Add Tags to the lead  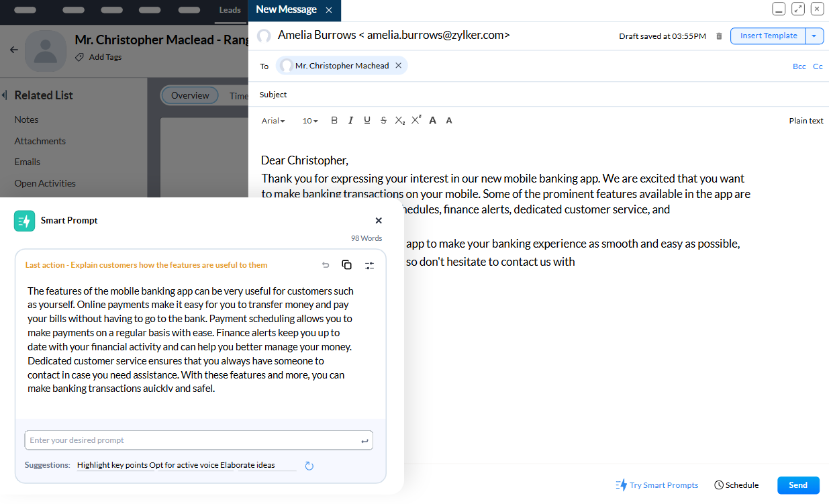(99, 57)
